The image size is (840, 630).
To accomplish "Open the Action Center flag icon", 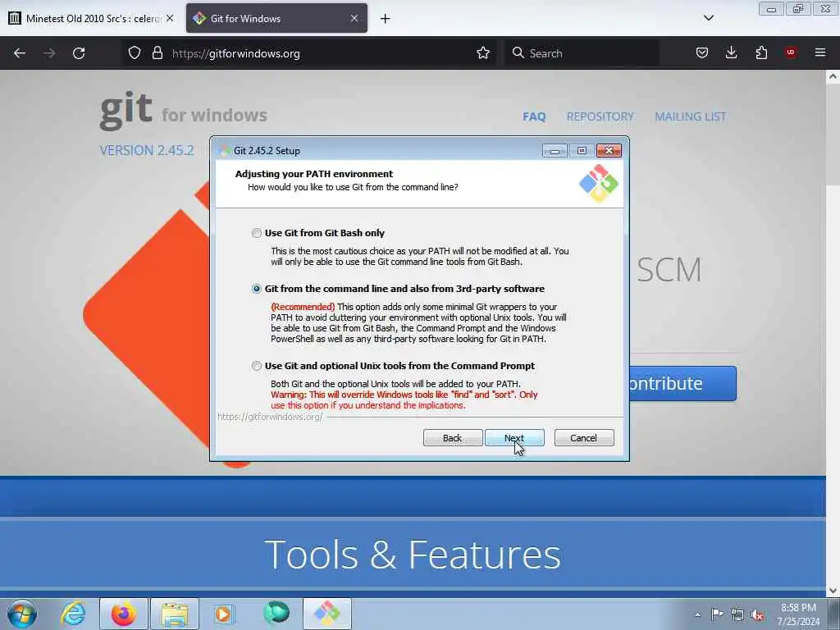I will point(717,614).
